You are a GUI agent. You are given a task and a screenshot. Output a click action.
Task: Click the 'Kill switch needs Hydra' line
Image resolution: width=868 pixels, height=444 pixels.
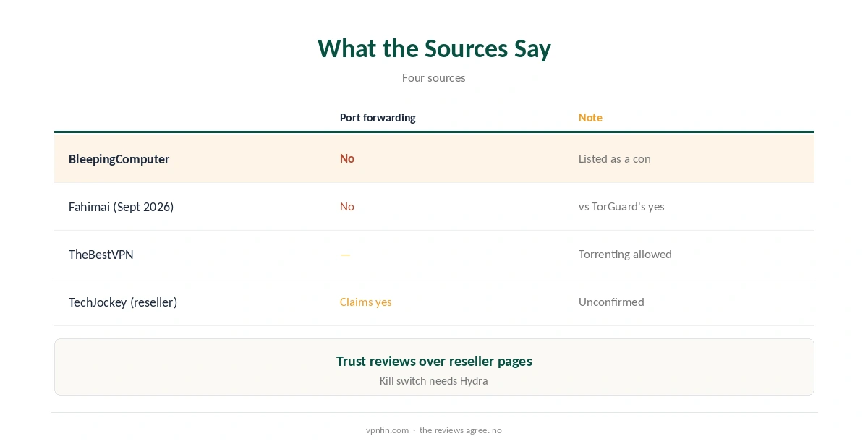click(434, 381)
